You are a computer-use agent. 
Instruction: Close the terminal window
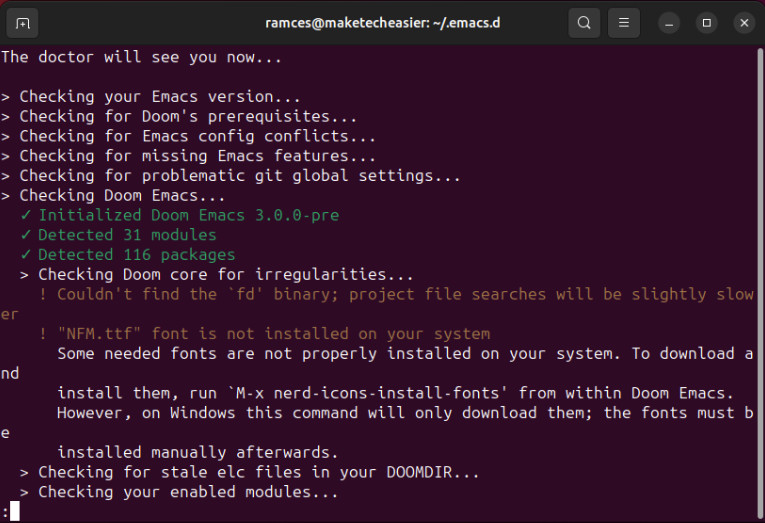tap(744, 23)
